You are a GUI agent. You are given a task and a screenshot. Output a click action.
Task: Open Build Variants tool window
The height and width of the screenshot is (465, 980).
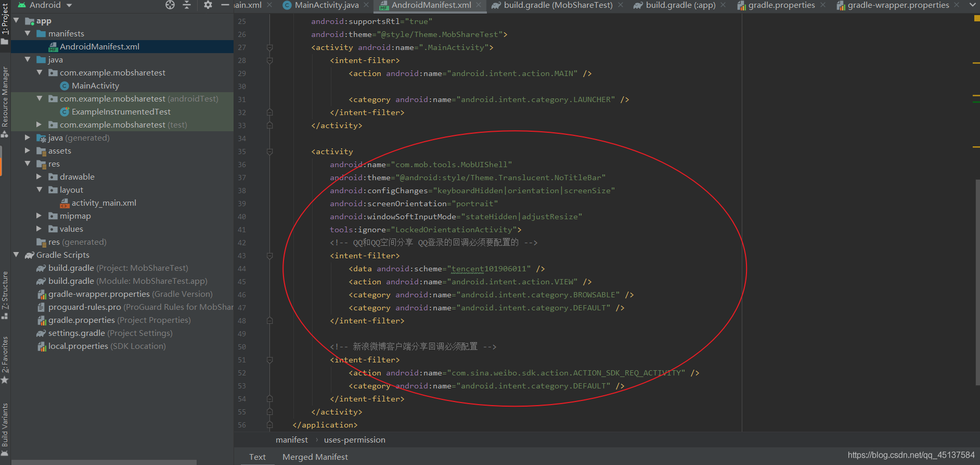point(5,430)
